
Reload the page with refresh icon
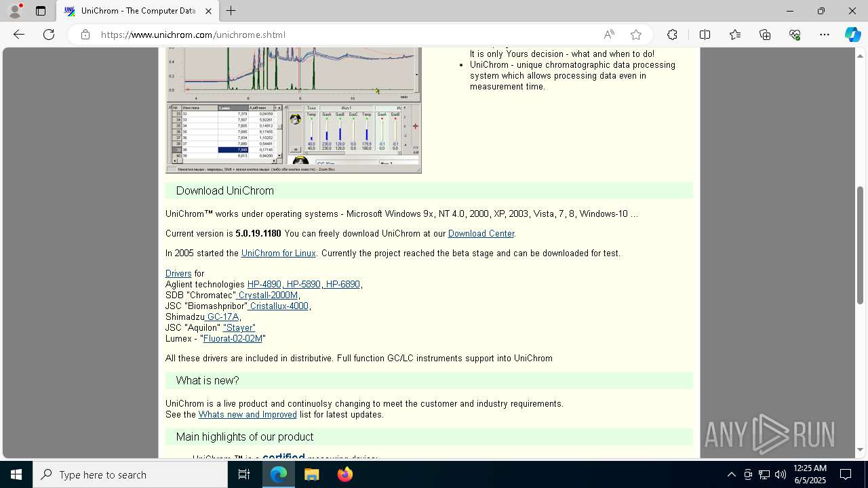coord(49,35)
